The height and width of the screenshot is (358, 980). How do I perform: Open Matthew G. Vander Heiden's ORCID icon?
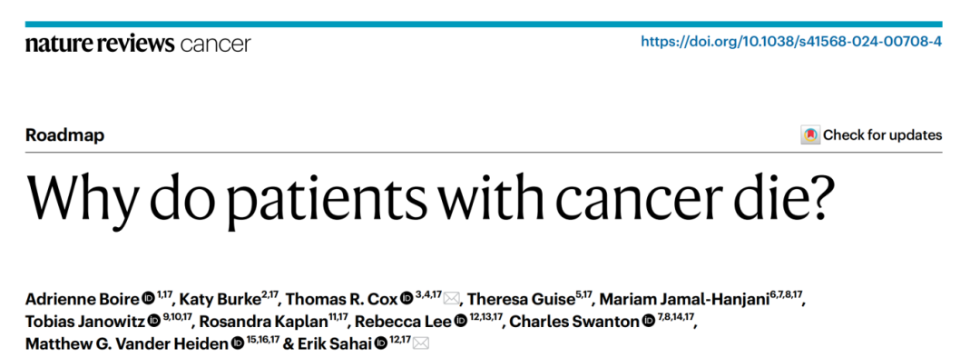(238, 343)
